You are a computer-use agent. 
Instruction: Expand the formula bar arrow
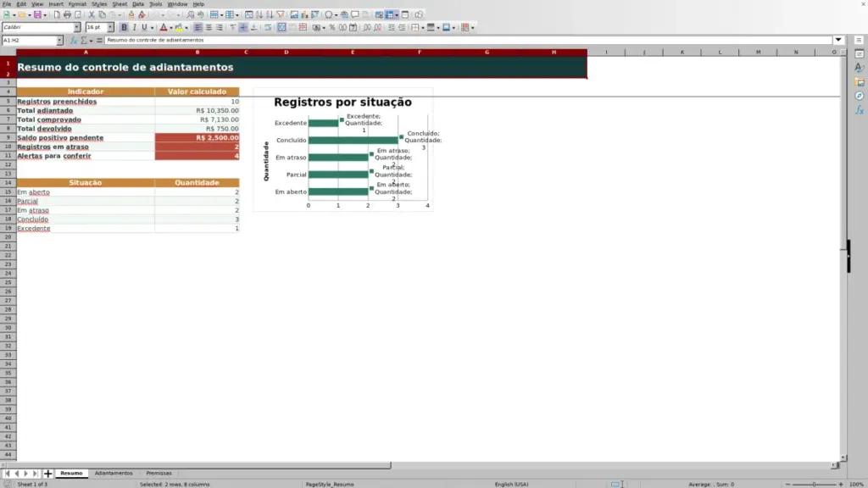(x=838, y=41)
